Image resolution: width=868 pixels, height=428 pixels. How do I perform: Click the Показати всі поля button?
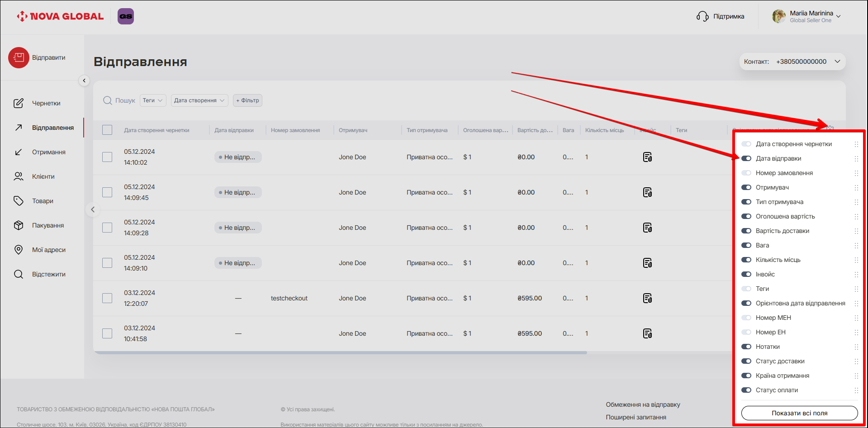click(799, 413)
